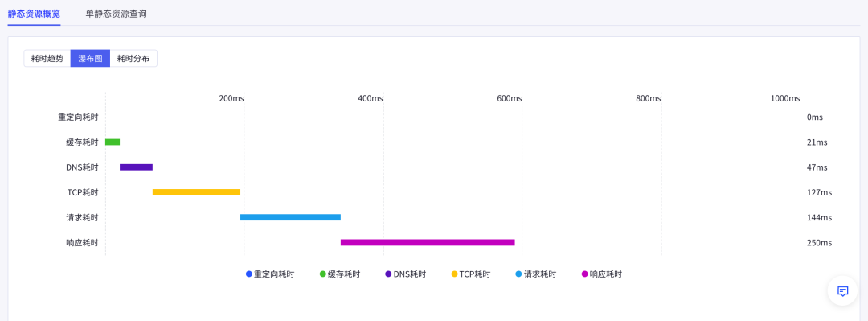Viewport: 868px width, 321px height.
Task: Toggle 请求耗时 legend item
Action: coord(536,274)
